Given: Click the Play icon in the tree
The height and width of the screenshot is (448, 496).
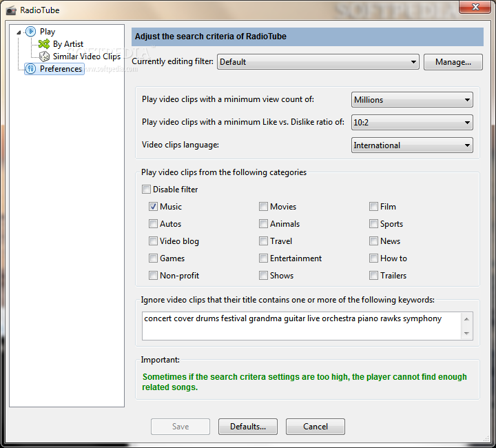Looking at the screenshot, I should pyautogui.click(x=31, y=31).
